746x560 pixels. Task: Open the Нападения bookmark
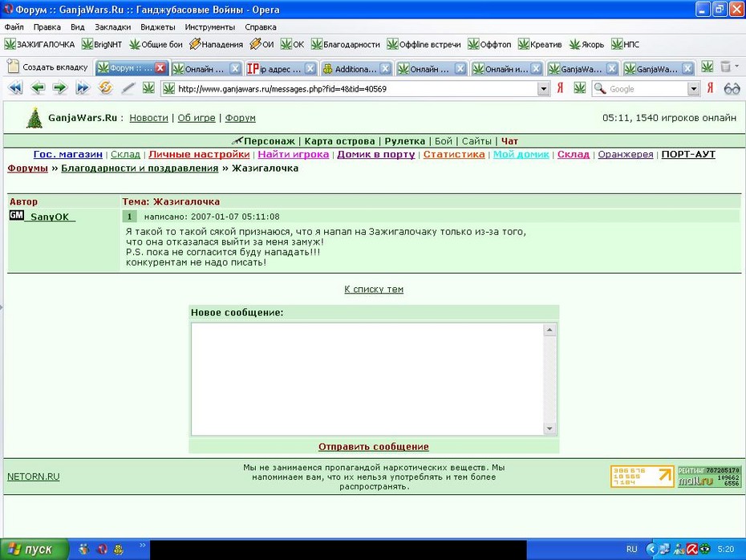(x=217, y=45)
